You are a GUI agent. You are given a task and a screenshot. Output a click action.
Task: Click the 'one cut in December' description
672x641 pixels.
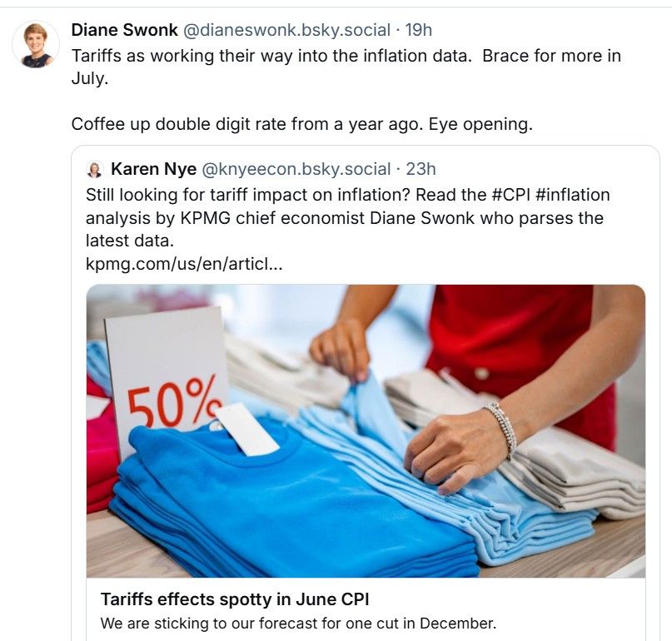click(x=298, y=623)
